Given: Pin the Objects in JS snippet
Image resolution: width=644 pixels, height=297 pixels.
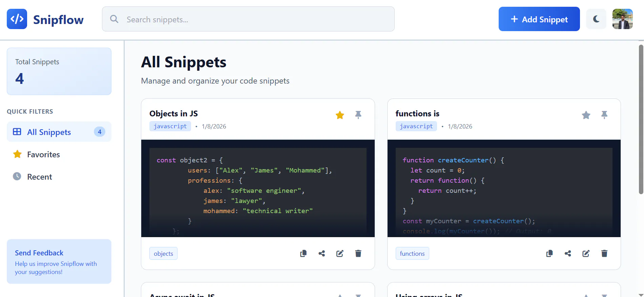Looking at the screenshot, I should tap(358, 115).
